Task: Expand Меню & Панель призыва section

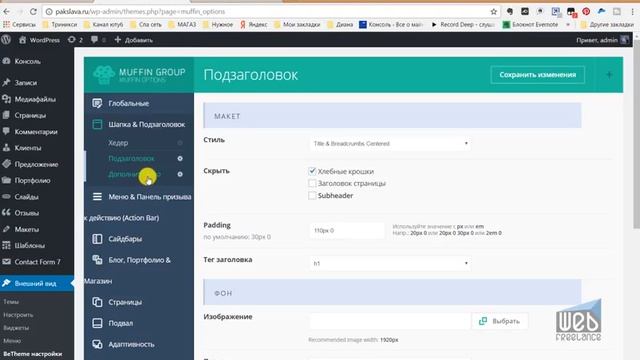Action: coord(139,207)
